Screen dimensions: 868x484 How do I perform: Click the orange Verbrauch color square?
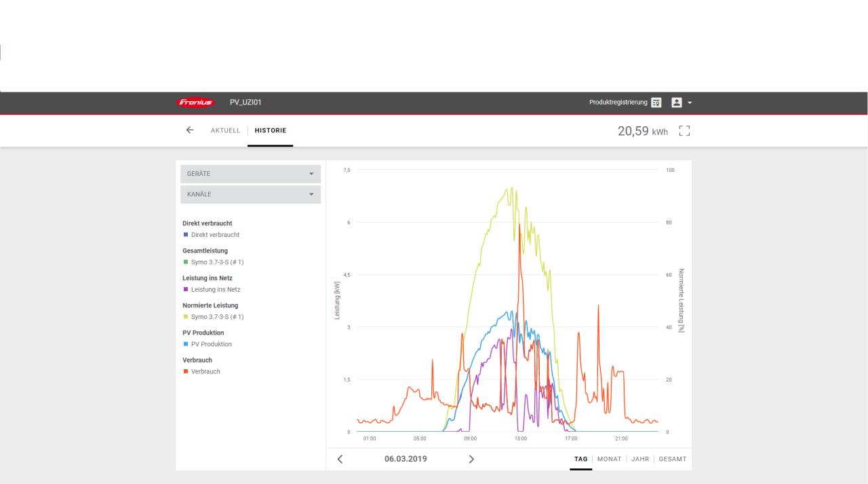185,371
